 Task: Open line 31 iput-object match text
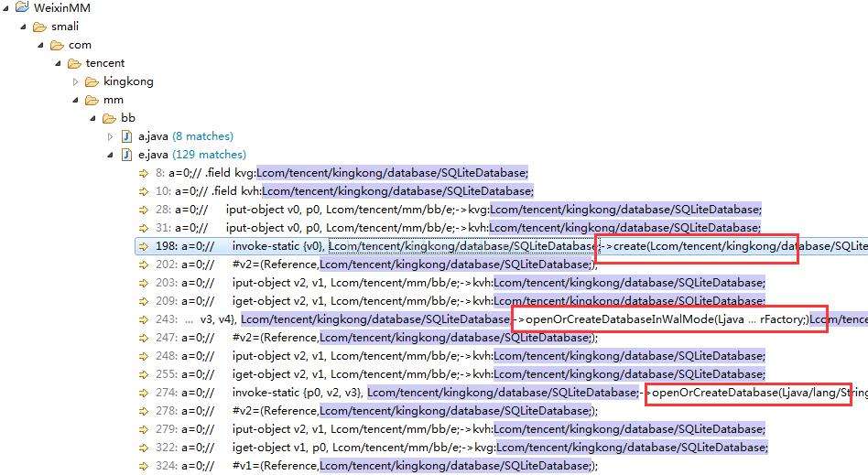coord(458,228)
